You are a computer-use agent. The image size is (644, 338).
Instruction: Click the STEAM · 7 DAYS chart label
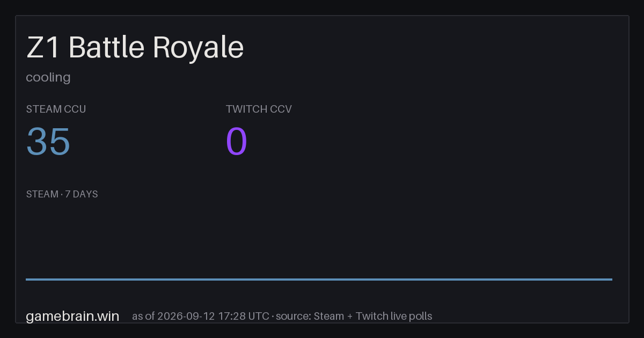(62, 194)
